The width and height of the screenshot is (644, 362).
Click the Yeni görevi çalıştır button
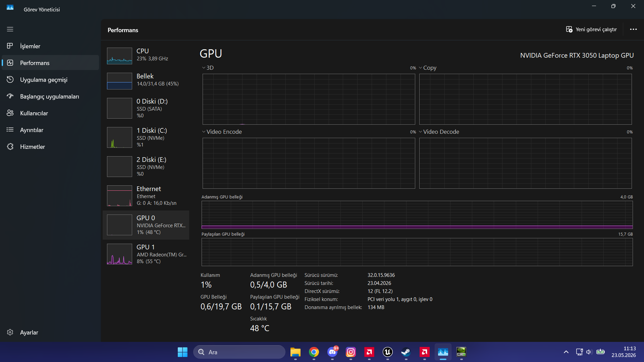tap(591, 29)
